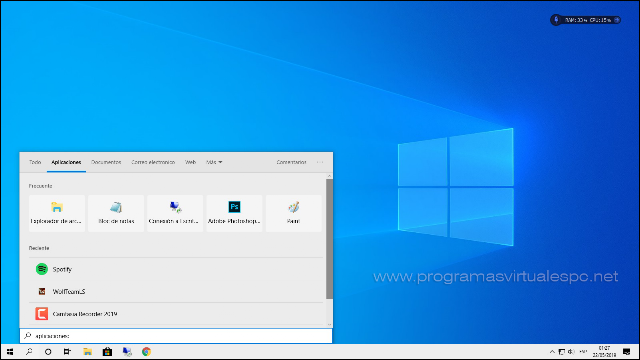This screenshot has height=360, width=640.
Task: Click the scroll-up arrow in the search panel
Action: [329, 176]
